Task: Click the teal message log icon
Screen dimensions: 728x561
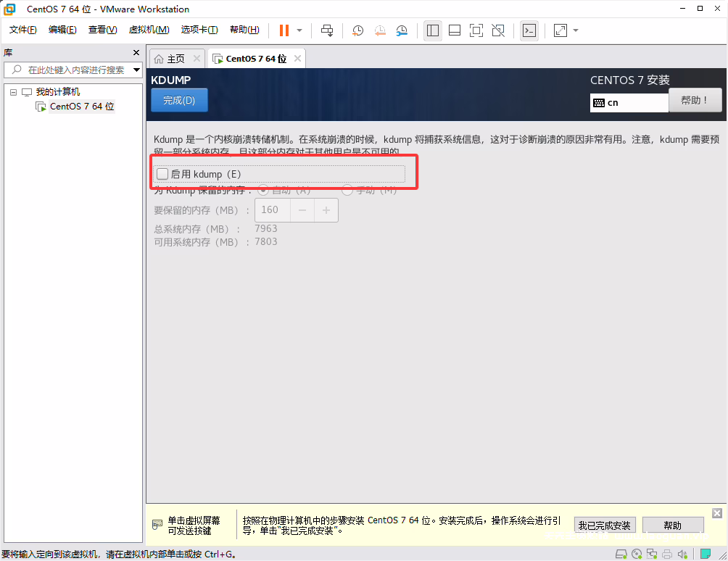Action: (x=706, y=554)
